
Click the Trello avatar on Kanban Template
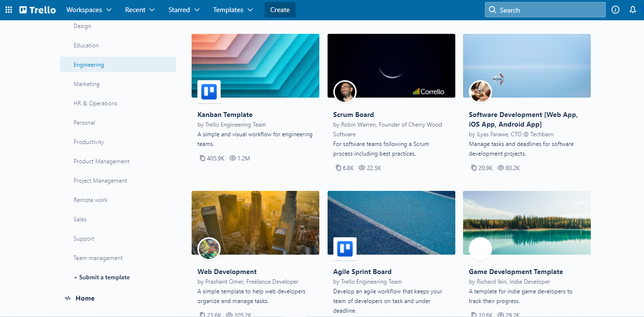point(209,91)
